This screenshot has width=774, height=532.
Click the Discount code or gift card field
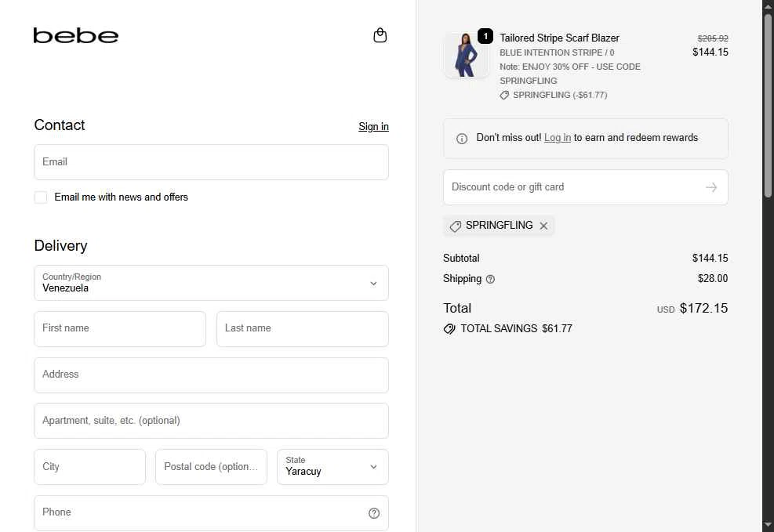click(x=572, y=187)
